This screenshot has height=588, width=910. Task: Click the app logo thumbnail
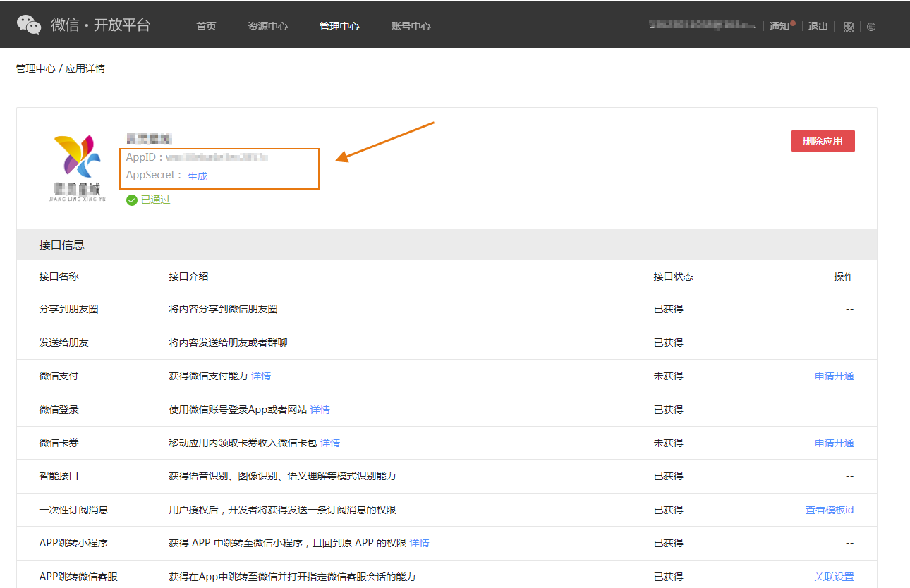click(x=77, y=167)
